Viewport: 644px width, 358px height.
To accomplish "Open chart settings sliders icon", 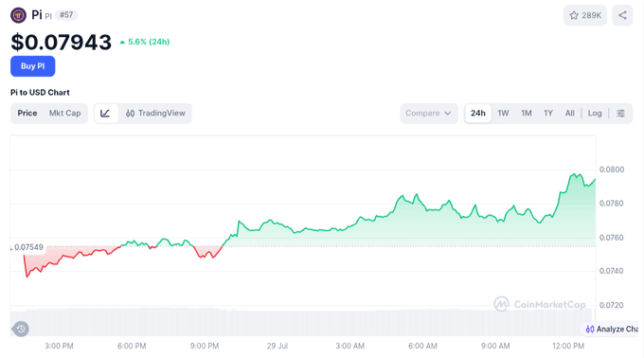I will [x=620, y=114].
